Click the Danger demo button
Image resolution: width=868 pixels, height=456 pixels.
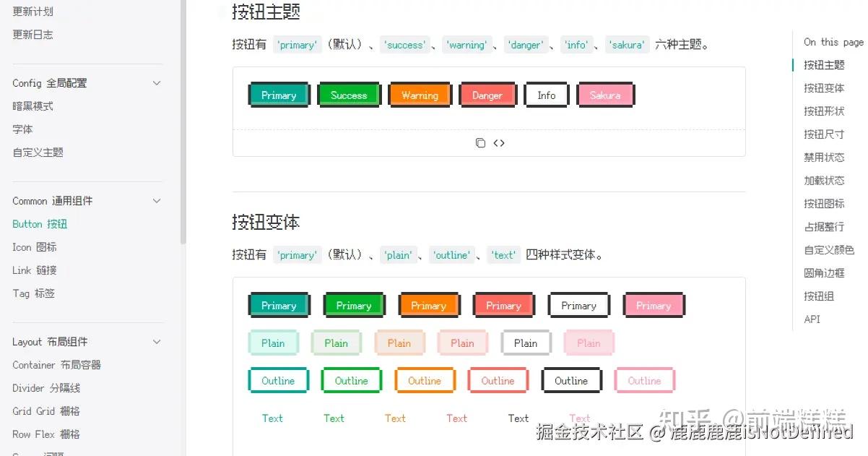487,94
